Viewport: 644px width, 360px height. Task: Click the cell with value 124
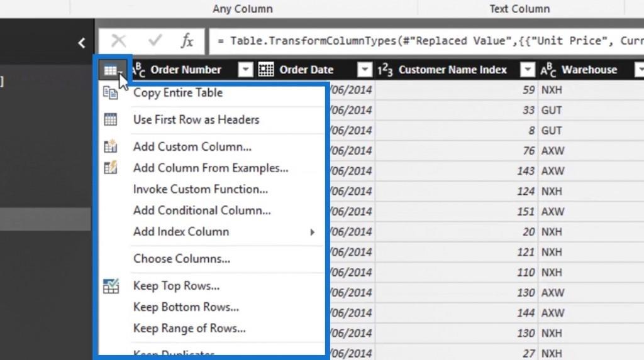coord(457,191)
